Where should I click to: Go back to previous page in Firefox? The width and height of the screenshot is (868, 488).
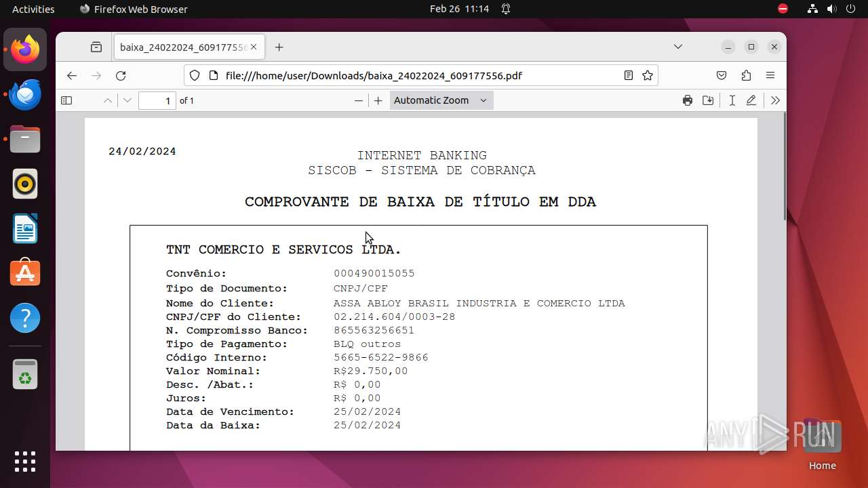click(x=72, y=75)
